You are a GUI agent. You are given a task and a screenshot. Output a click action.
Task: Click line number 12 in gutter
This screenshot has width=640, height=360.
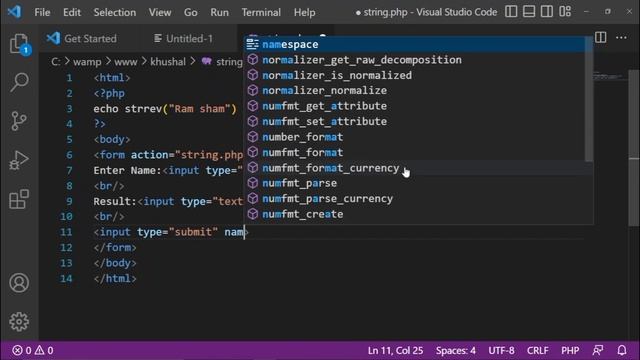66,247
